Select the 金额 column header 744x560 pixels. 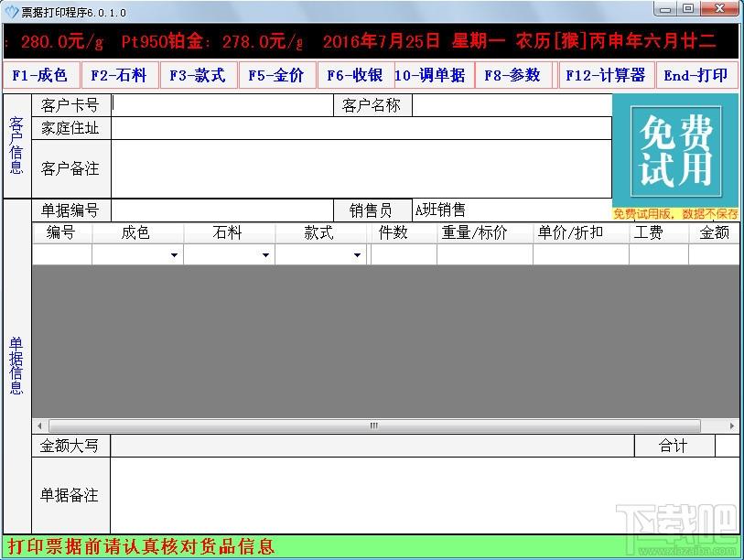pos(714,232)
